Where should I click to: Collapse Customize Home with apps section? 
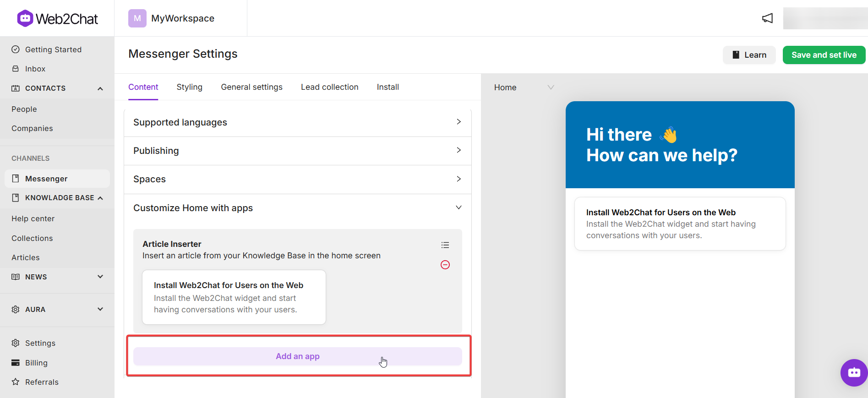298,208
